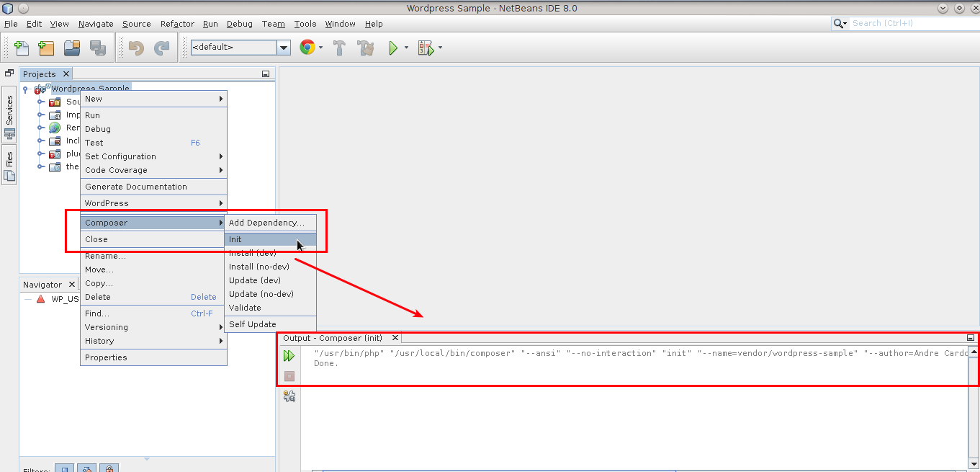Open the Team menu

[x=273, y=24]
